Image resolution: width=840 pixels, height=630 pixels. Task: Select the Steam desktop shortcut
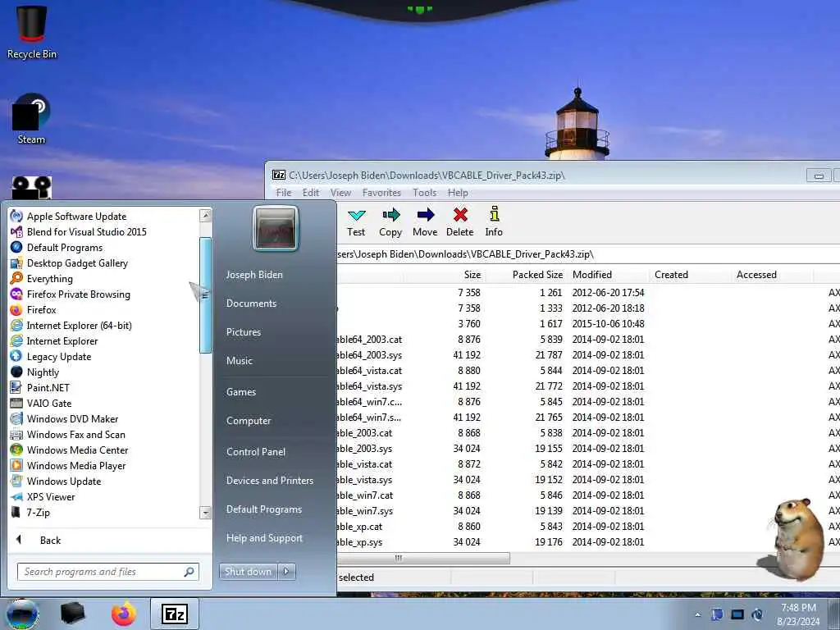[32, 119]
